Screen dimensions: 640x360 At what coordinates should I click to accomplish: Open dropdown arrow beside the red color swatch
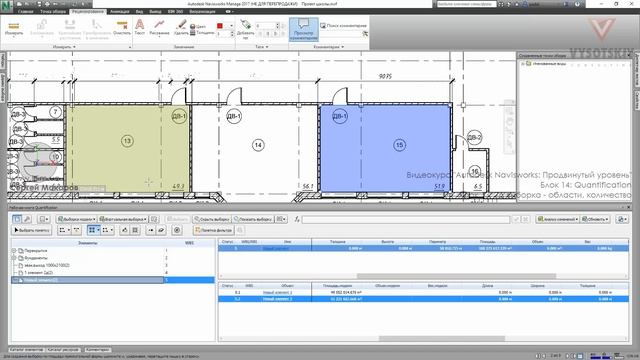(x=231, y=26)
